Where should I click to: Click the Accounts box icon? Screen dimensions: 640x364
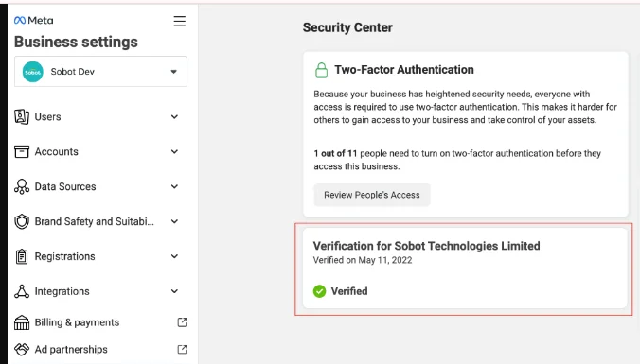click(x=22, y=151)
